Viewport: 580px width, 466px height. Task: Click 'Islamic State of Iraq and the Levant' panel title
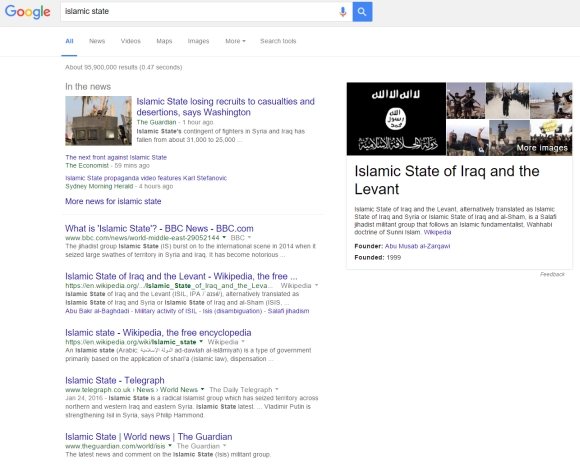(447, 180)
